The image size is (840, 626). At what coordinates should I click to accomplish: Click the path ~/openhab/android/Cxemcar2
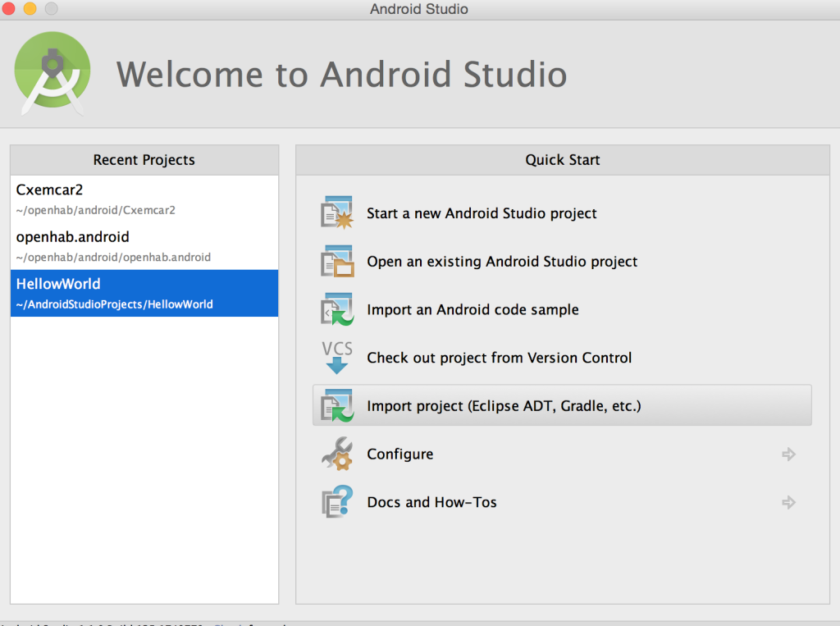tap(95, 210)
